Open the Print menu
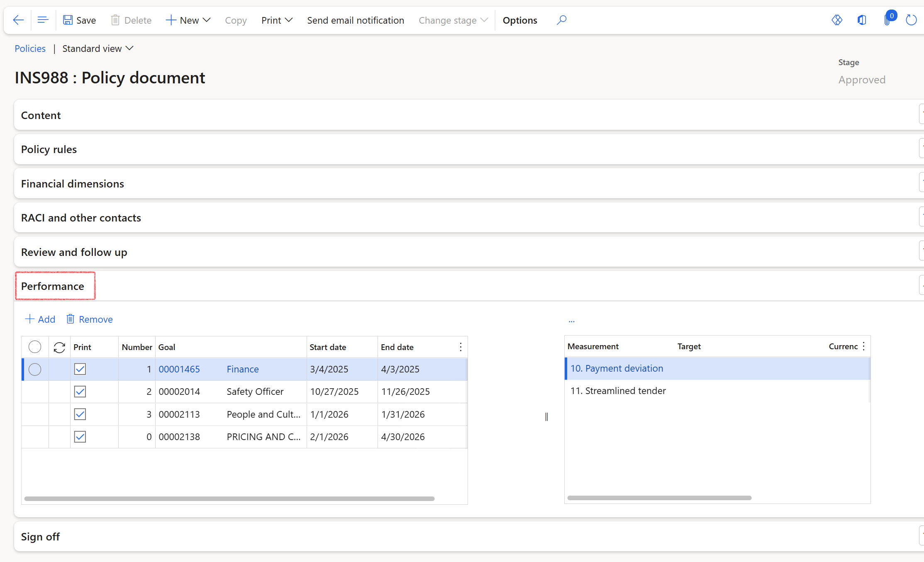 (277, 20)
